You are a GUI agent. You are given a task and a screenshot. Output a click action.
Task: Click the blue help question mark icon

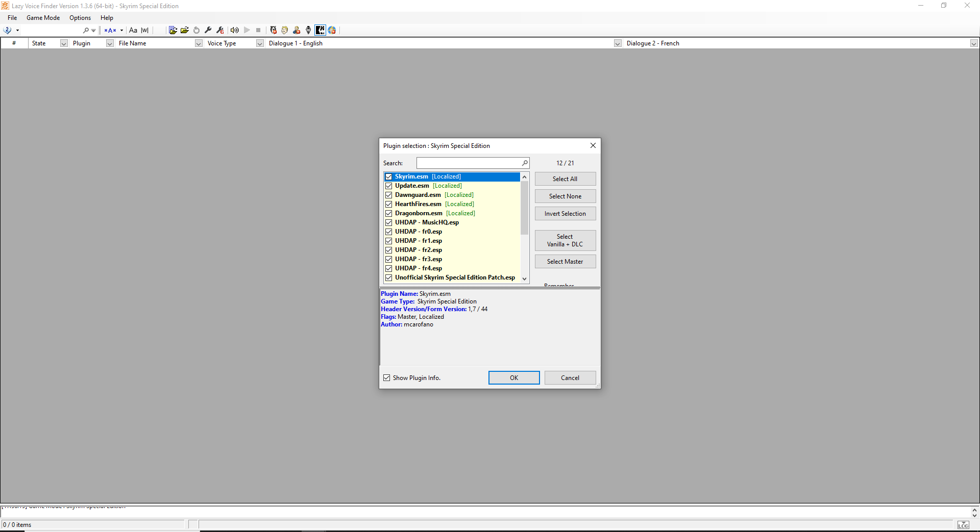pyautogui.click(x=7, y=30)
